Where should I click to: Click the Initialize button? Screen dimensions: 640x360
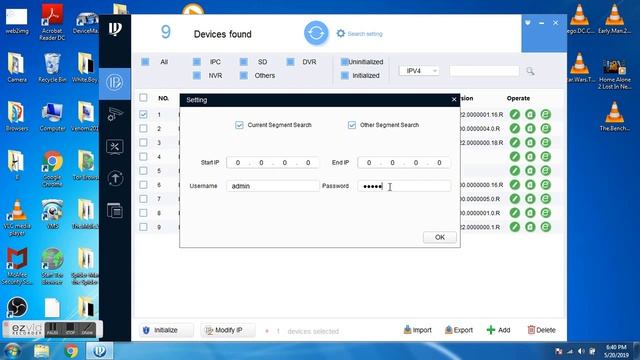click(x=166, y=330)
